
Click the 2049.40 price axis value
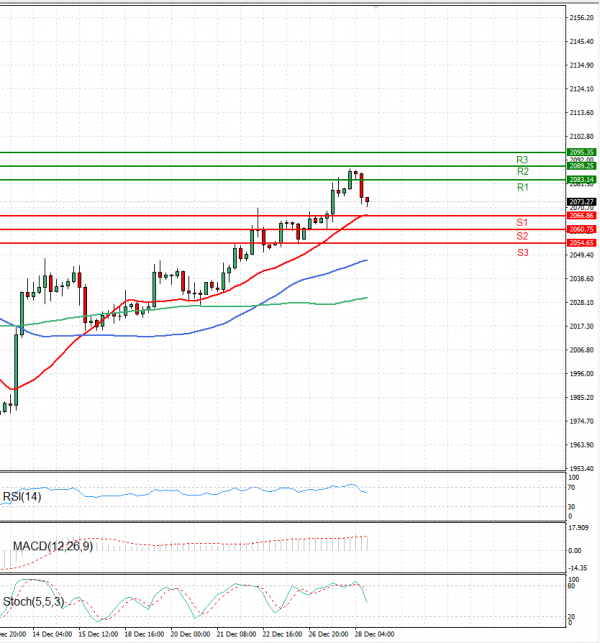tap(582, 255)
